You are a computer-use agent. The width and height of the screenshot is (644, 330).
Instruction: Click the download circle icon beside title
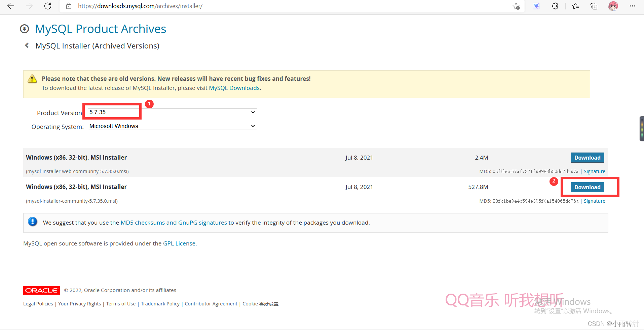tap(24, 29)
